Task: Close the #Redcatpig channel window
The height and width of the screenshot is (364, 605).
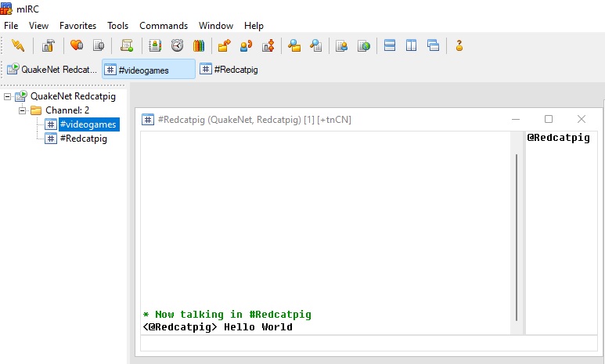Action: (x=581, y=119)
